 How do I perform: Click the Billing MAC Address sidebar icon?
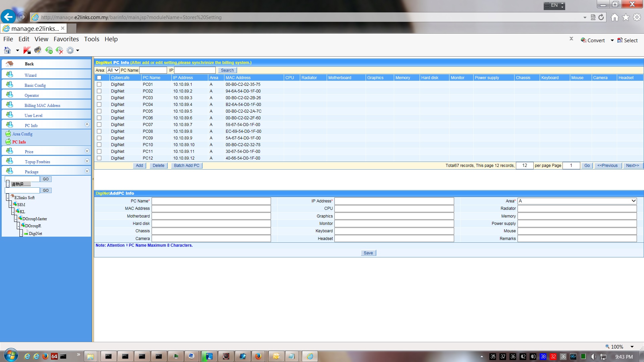10,105
